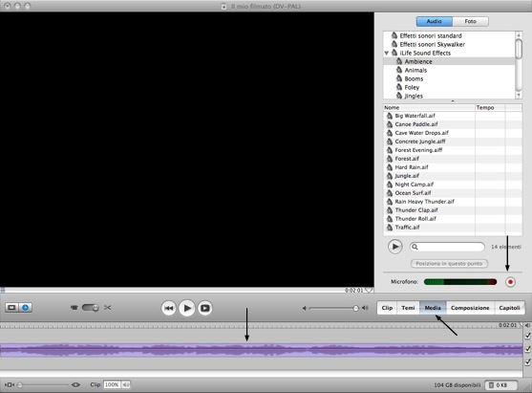532x393 pixels.
Task: Open the trash showing 0 KB
Action: (500, 385)
